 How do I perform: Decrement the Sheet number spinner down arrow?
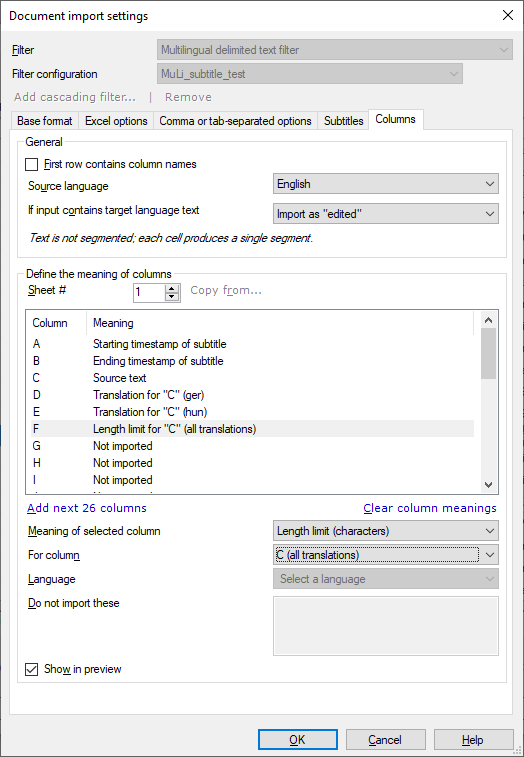172,296
